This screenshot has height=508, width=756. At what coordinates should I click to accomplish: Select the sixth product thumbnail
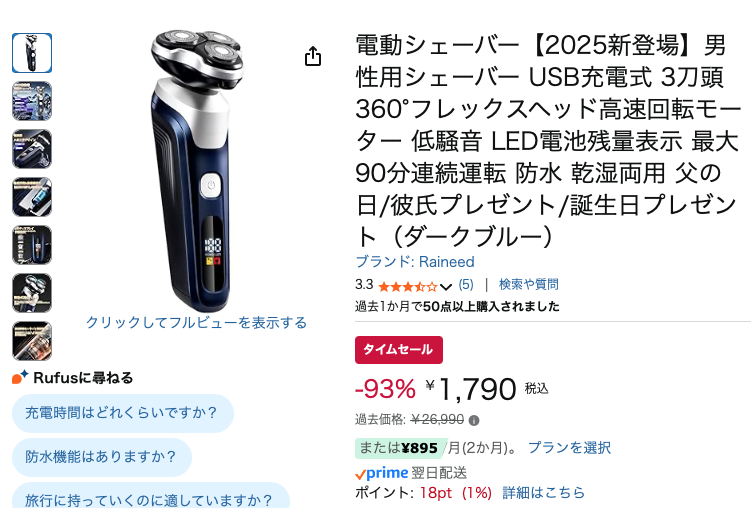32,293
